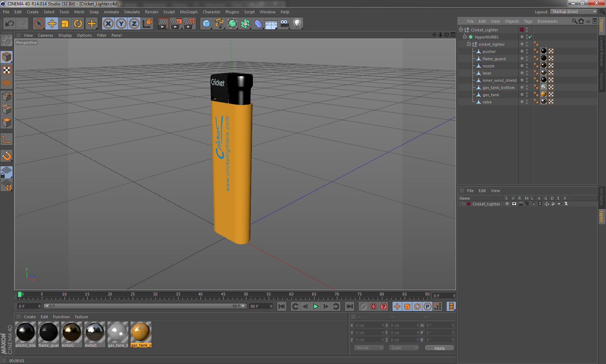Collapse the cricket_lighter subgroup
The height and width of the screenshot is (364, 606).
click(x=469, y=44)
